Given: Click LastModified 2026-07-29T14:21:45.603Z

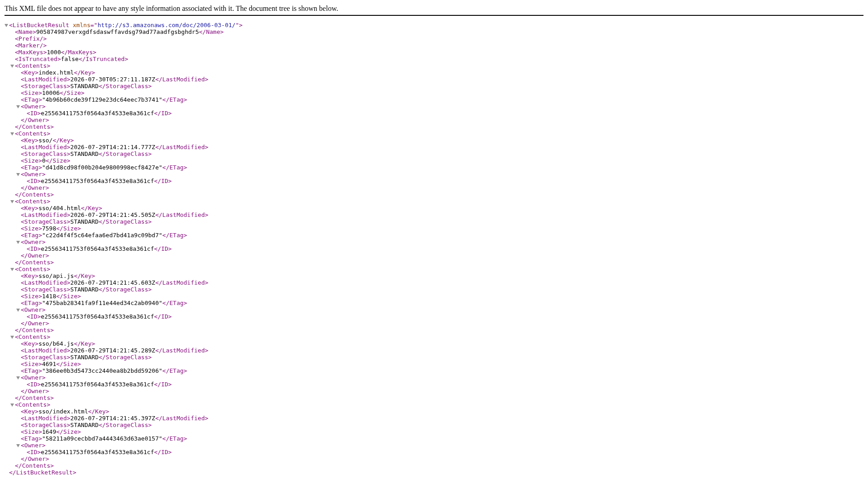Looking at the screenshot, I should point(113,283).
